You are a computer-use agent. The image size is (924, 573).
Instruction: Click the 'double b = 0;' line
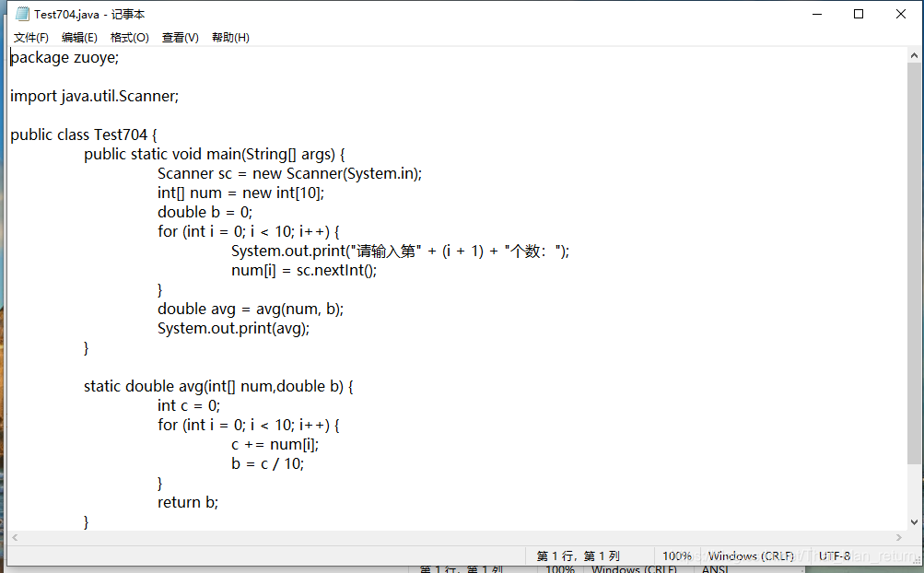(205, 212)
